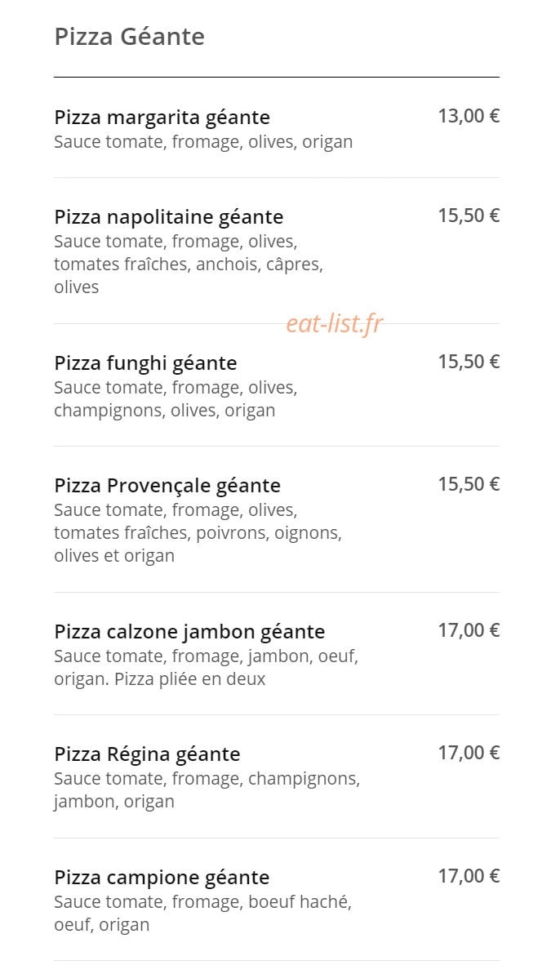Click the funghi géante price 15,50 €

[469, 362]
